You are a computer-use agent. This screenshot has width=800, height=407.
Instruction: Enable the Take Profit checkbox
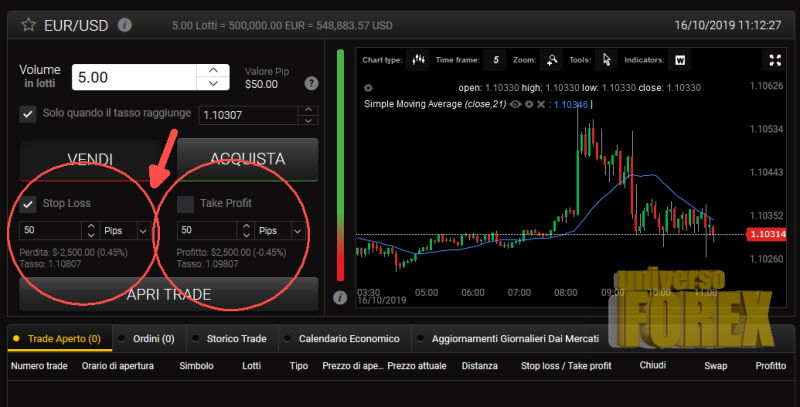[185, 204]
